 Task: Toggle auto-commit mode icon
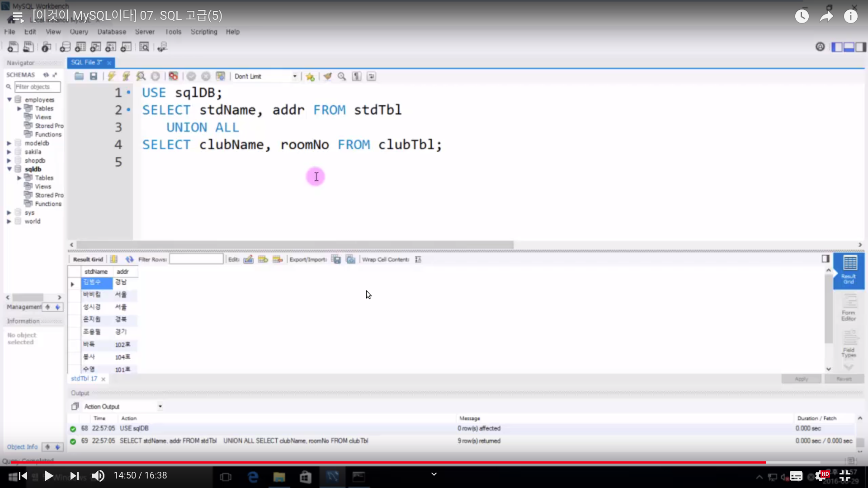220,76
